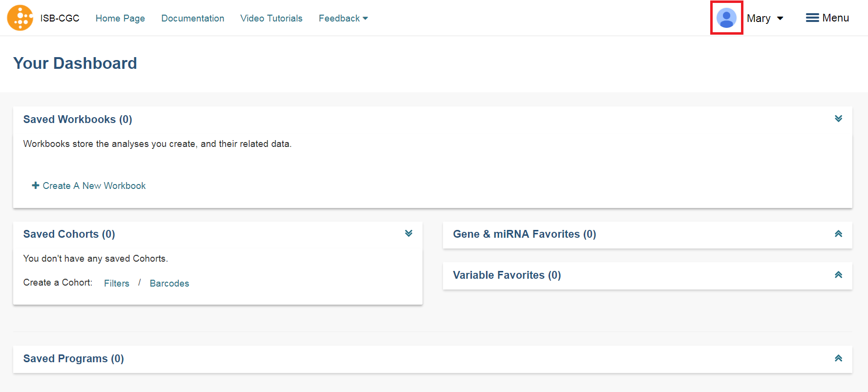868x392 pixels.
Task: Collapse the Saved Workbooks panel
Action: 838,119
